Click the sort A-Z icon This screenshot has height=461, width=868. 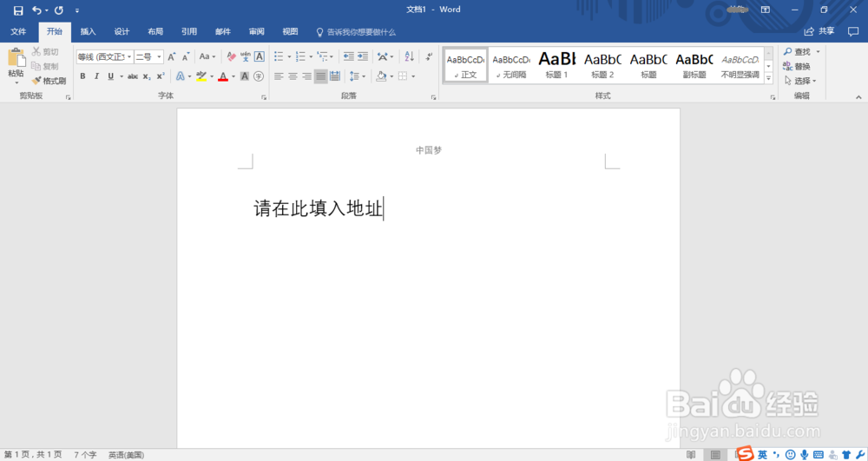(409, 56)
